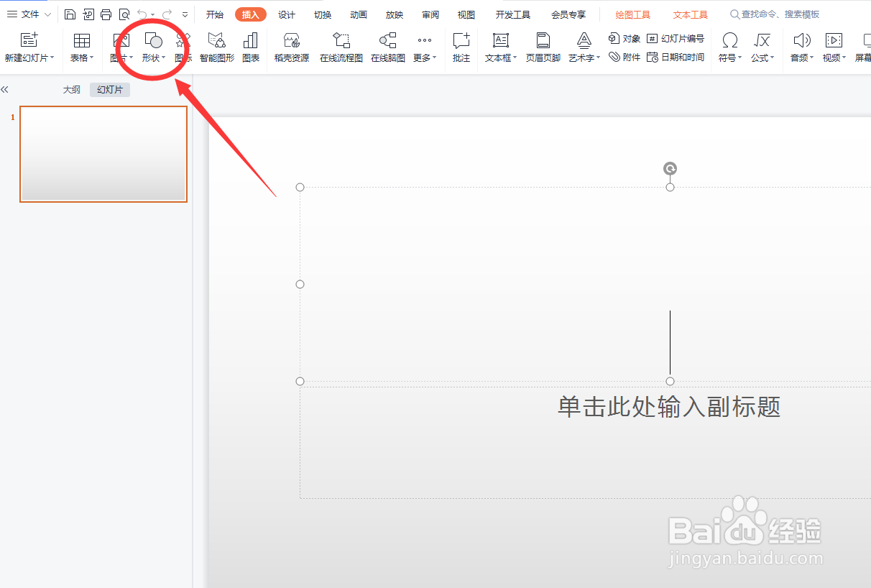Insert 页眉页脚 header and footer

(543, 47)
